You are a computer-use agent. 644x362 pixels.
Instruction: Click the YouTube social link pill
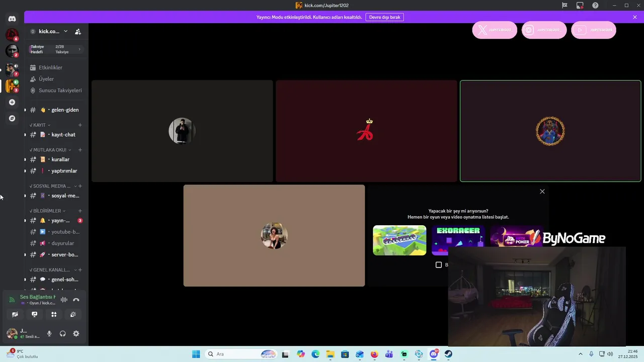coord(594,30)
